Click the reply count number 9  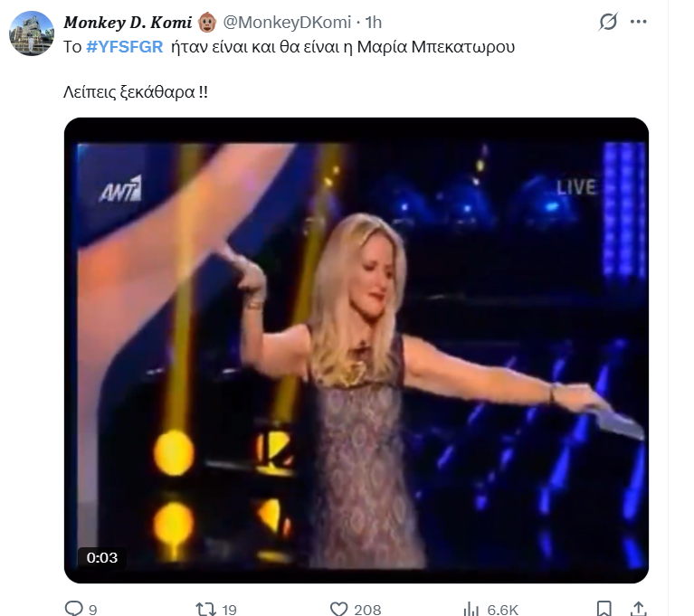(93, 610)
